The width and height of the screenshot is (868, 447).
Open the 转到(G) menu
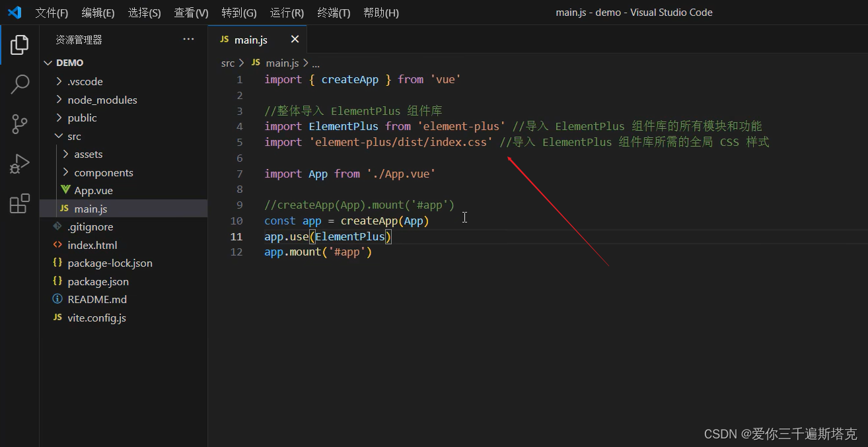(239, 13)
